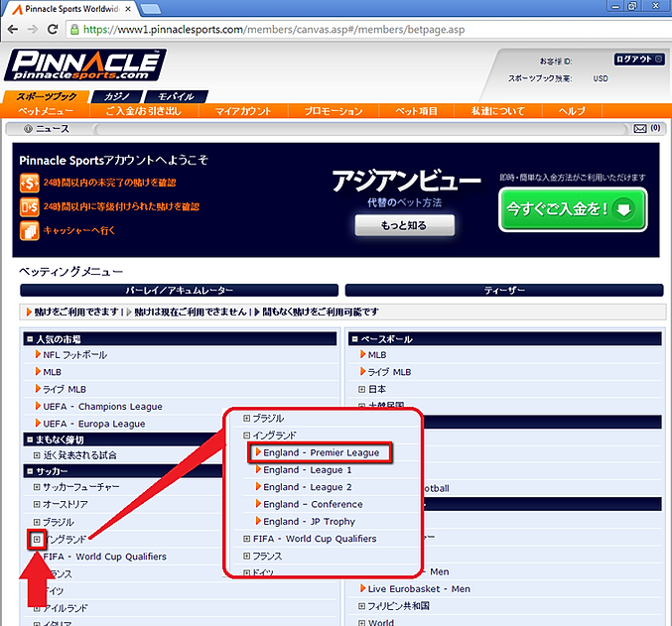Click orange arrow beside NFL フットボール
Viewport: 672px width, 626px height.
[x=38, y=354]
